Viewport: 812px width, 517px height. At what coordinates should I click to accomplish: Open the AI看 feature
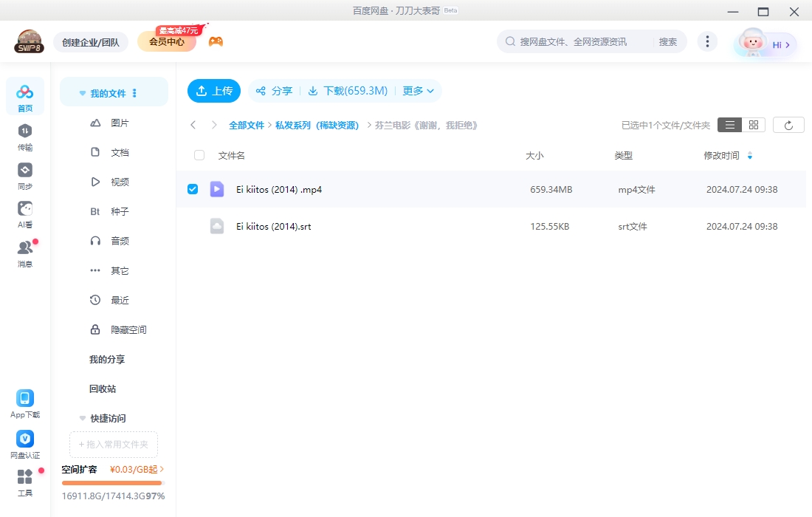point(24,212)
